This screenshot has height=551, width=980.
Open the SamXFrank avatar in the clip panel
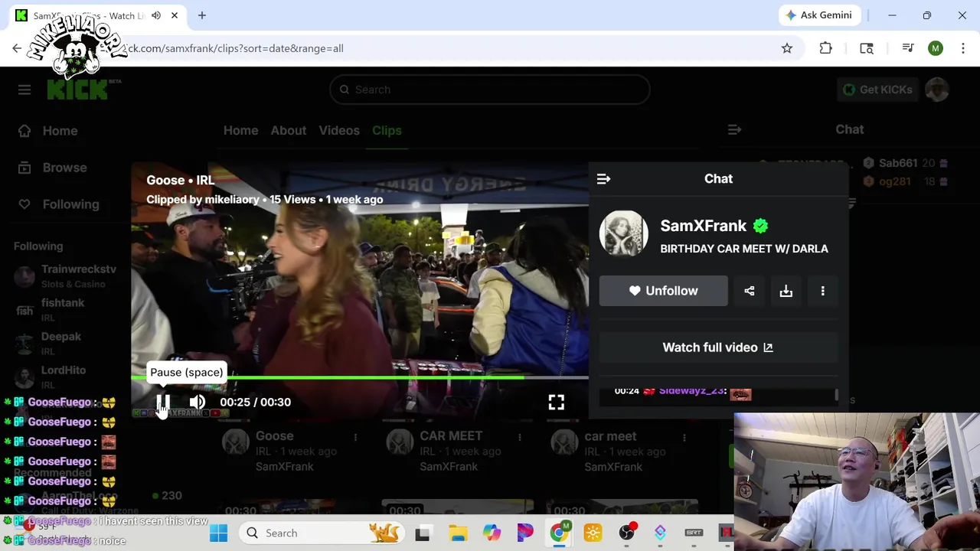(x=623, y=233)
